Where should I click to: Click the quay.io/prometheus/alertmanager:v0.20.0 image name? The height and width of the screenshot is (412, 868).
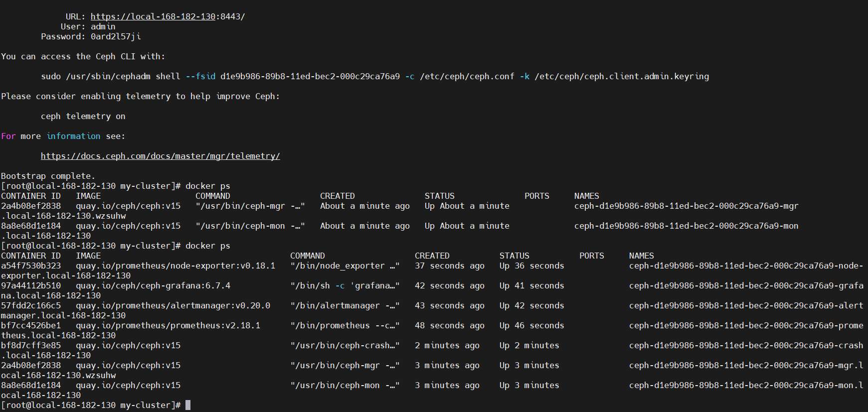pyautogui.click(x=173, y=305)
